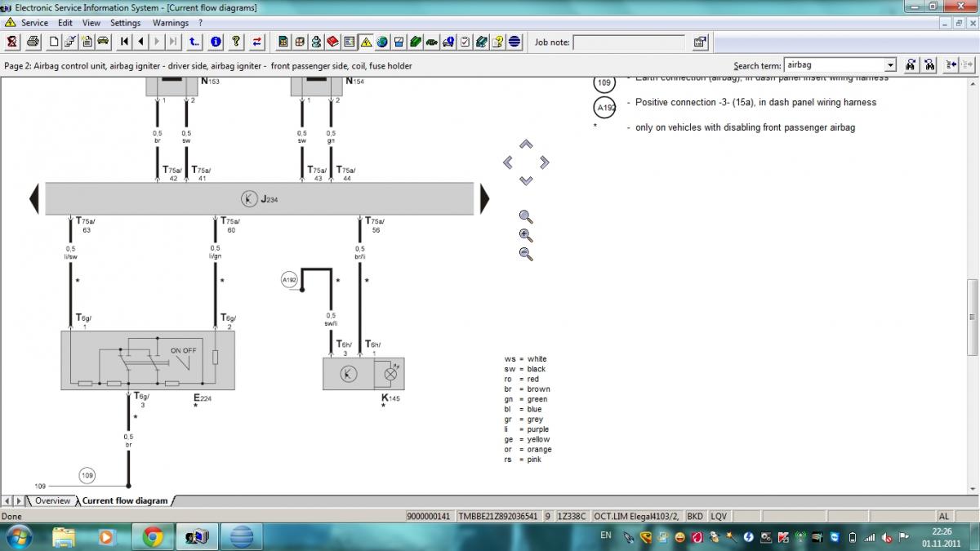Switch to the Overview tab
This screenshot has height=551, width=980.
52,500
